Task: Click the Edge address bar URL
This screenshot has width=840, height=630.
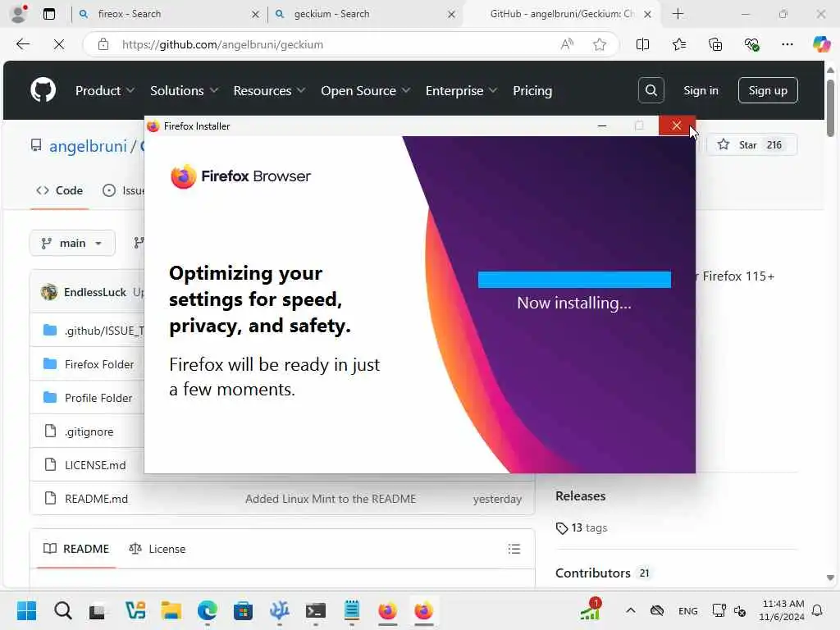Action: point(222,44)
